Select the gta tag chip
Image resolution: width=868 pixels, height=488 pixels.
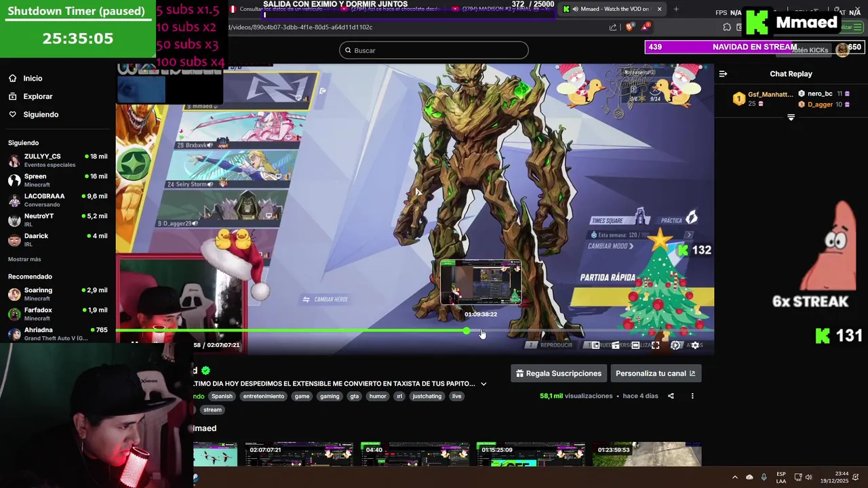tap(354, 396)
